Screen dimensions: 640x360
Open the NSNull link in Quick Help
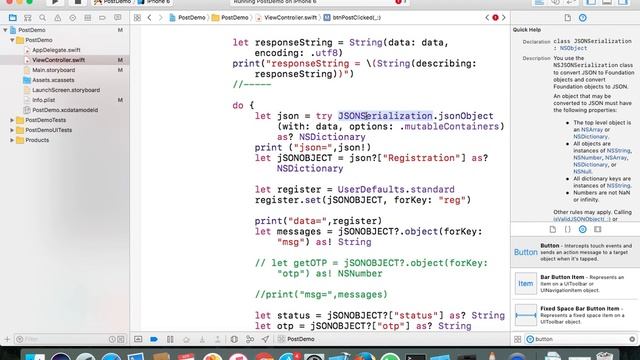coord(582,172)
